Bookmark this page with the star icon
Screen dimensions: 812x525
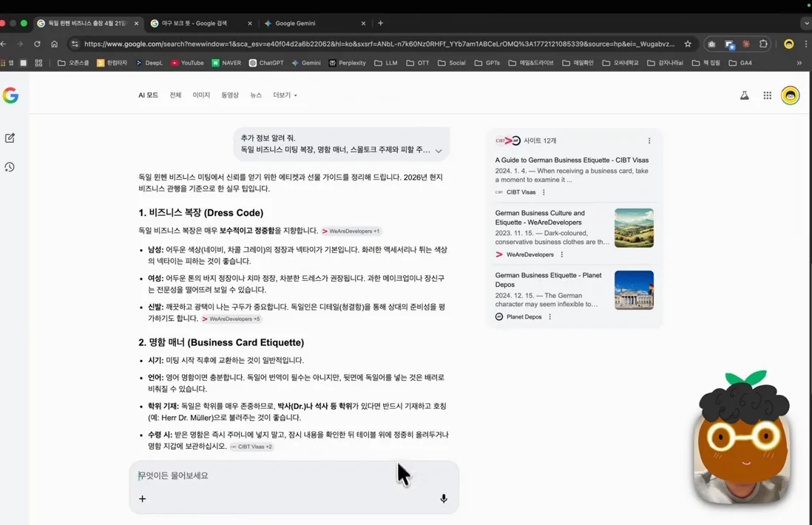(688, 44)
